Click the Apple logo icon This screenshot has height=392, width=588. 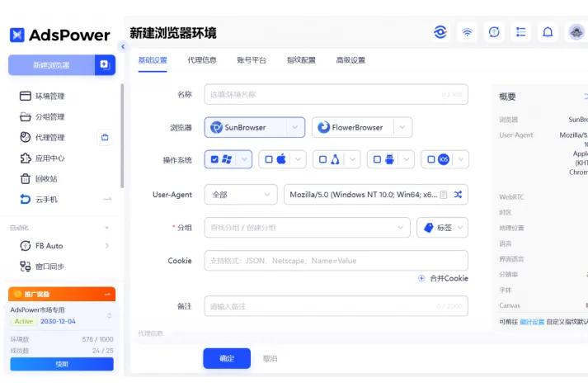click(281, 159)
